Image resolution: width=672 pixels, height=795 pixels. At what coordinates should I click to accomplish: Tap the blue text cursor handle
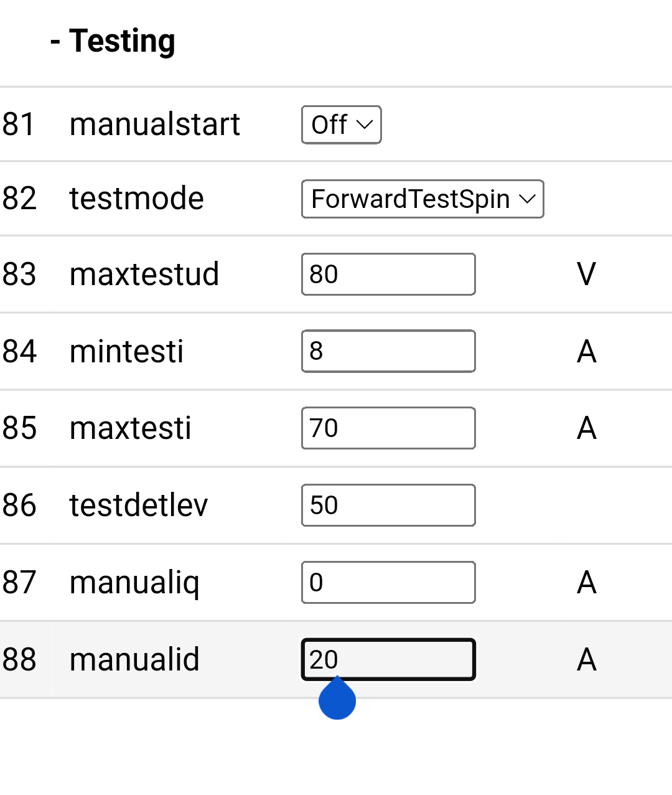point(337,700)
